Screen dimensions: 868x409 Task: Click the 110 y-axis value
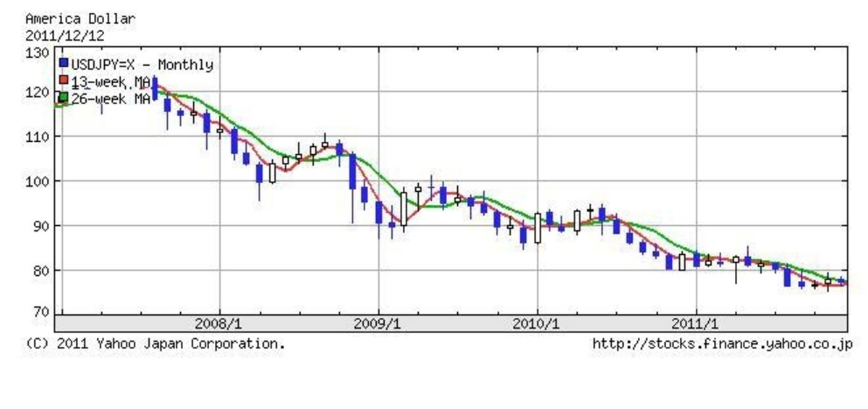click(37, 136)
